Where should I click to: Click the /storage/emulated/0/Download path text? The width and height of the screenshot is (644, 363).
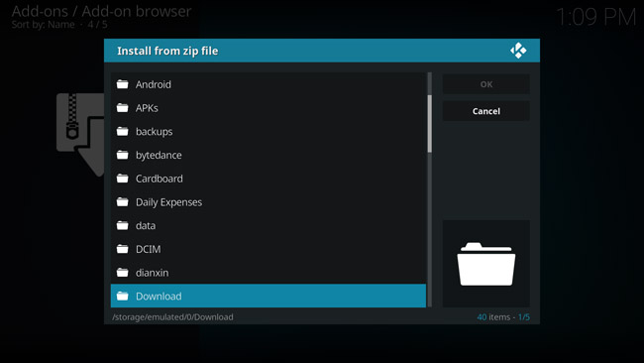click(172, 317)
